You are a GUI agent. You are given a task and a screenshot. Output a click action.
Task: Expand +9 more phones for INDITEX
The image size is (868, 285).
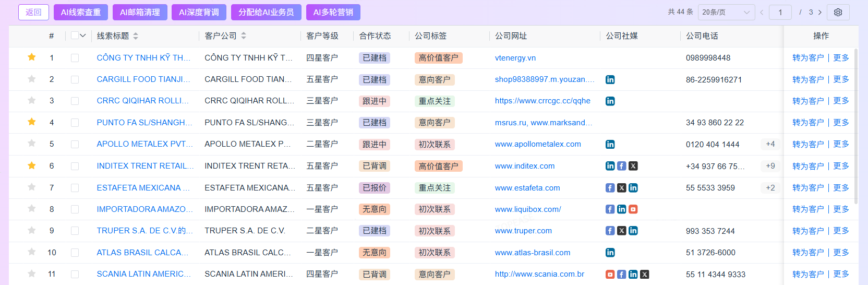770,166
